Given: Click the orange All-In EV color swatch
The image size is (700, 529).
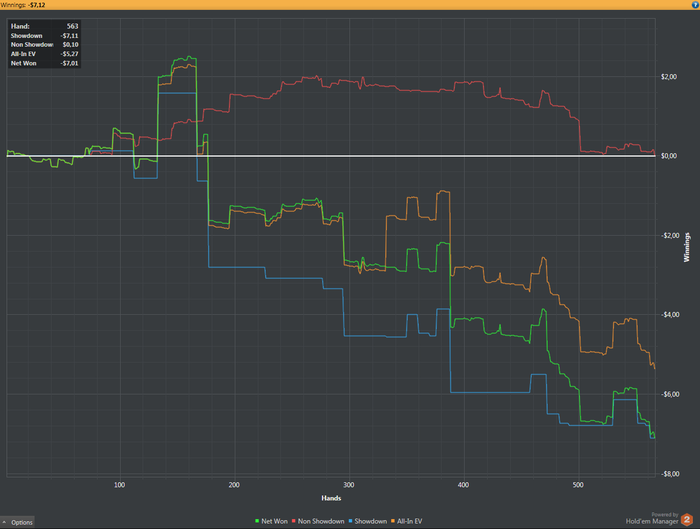Looking at the screenshot, I should point(393,521).
